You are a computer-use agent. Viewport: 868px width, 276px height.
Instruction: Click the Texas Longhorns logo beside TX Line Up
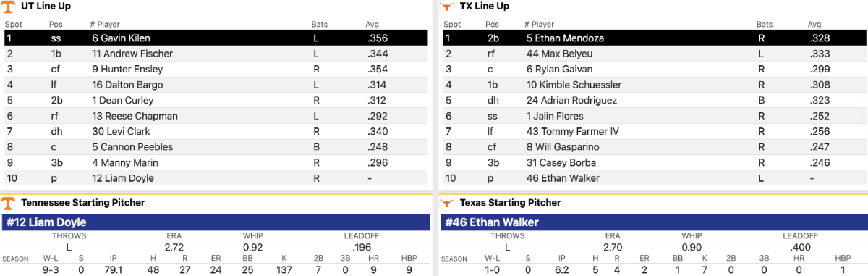[x=446, y=7]
